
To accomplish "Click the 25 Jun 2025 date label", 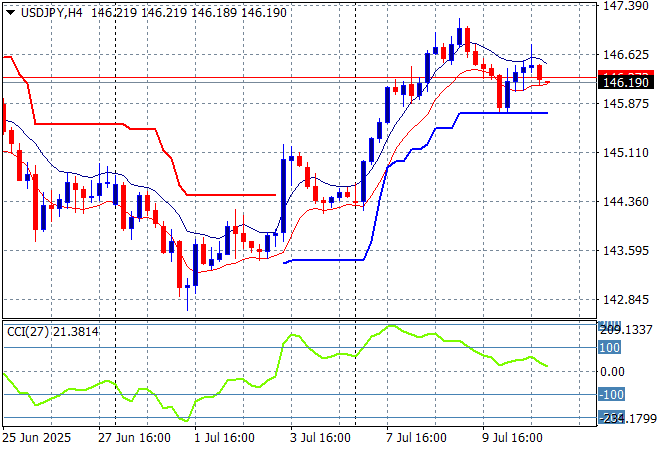I will coord(37,438).
